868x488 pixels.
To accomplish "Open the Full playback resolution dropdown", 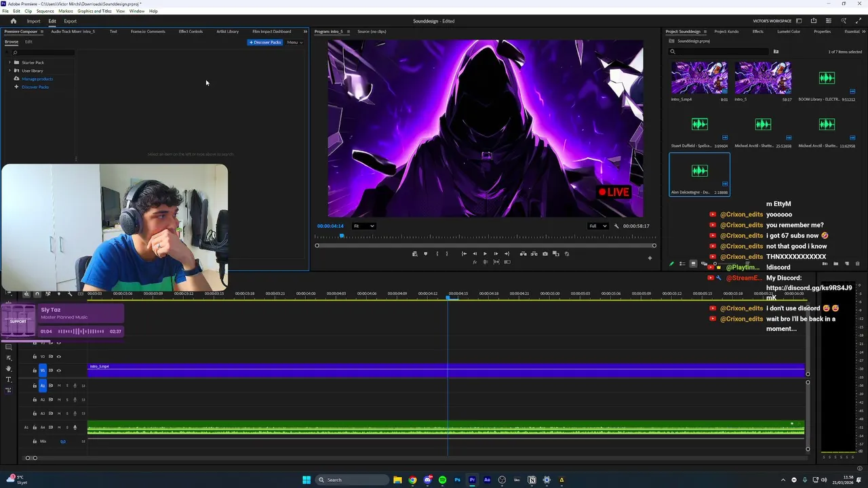I will coord(597,226).
